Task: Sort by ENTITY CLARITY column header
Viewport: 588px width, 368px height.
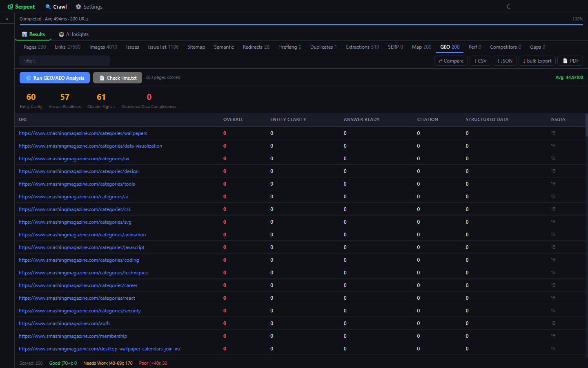Action: pyautogui.click(x=288, y=120)
